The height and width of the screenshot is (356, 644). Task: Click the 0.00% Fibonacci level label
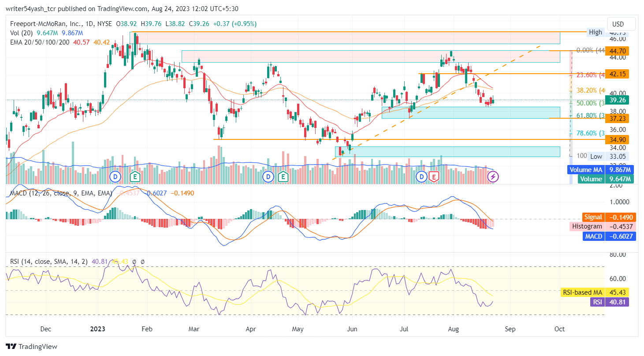tap(591, 50)
